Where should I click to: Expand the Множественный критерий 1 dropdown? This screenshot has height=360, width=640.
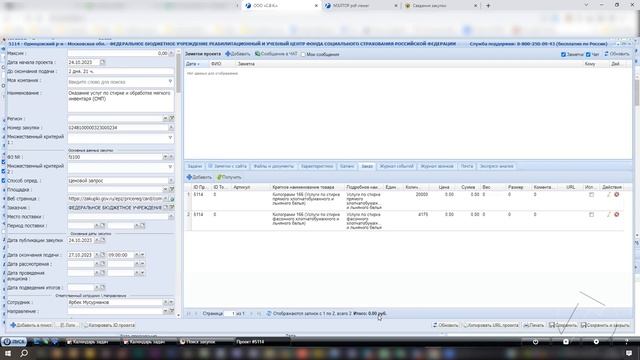coord(170,138)
